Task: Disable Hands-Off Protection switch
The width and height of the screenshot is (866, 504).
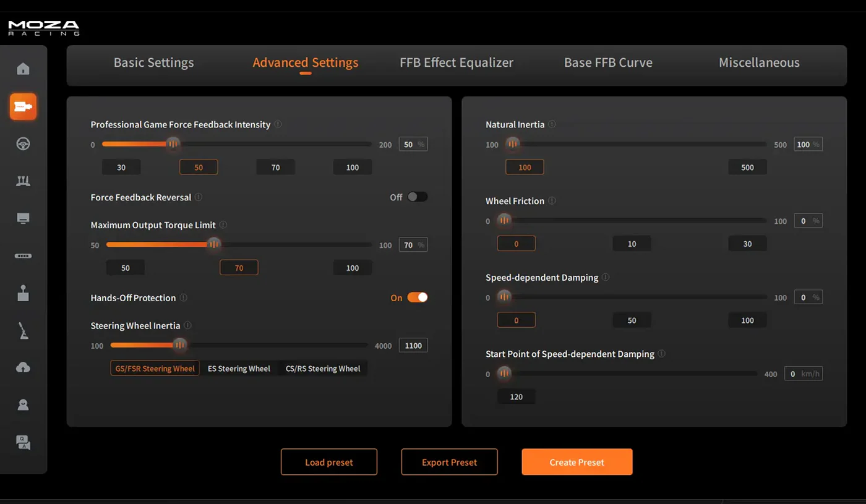Action: pos(417,297)
